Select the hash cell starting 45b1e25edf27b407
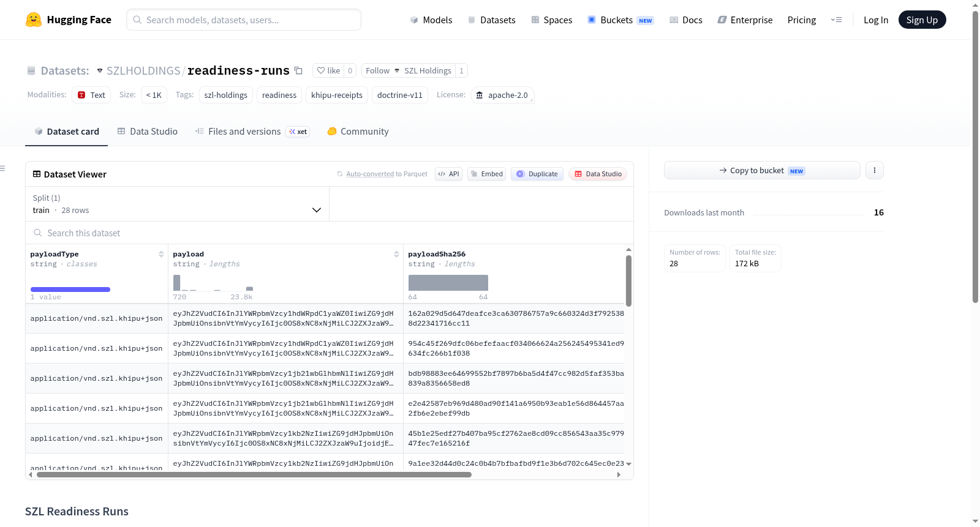Screen dimensions: 980x527 click(x=516, y=438)
